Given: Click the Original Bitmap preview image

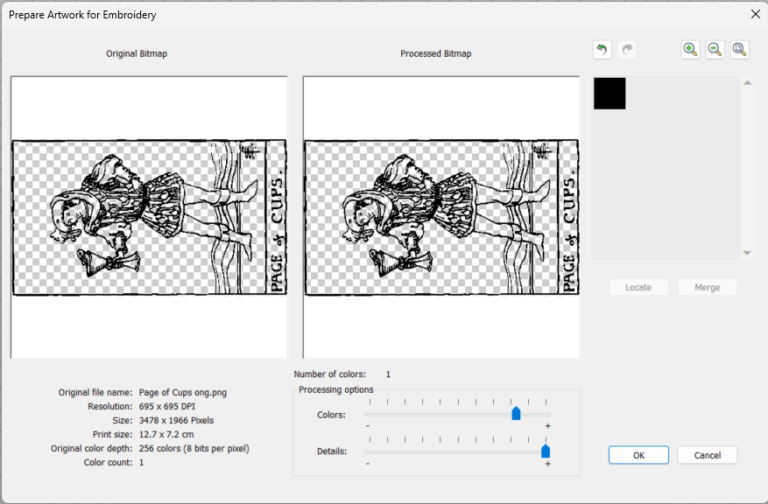Looking at the screenshot, I should click(x=149, y=217).
